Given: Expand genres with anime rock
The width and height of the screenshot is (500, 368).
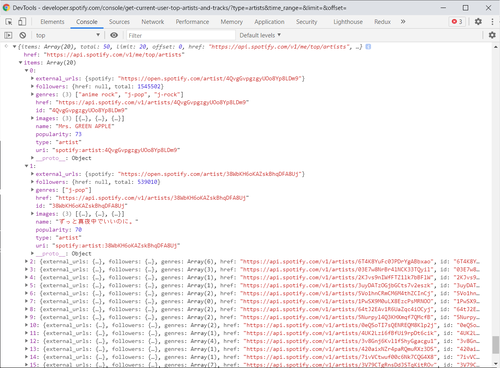Looking at the screenshot, I should 32,95.
